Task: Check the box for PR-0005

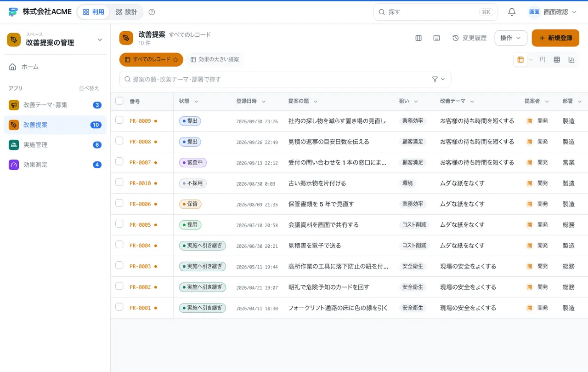Action: [119, 223]
